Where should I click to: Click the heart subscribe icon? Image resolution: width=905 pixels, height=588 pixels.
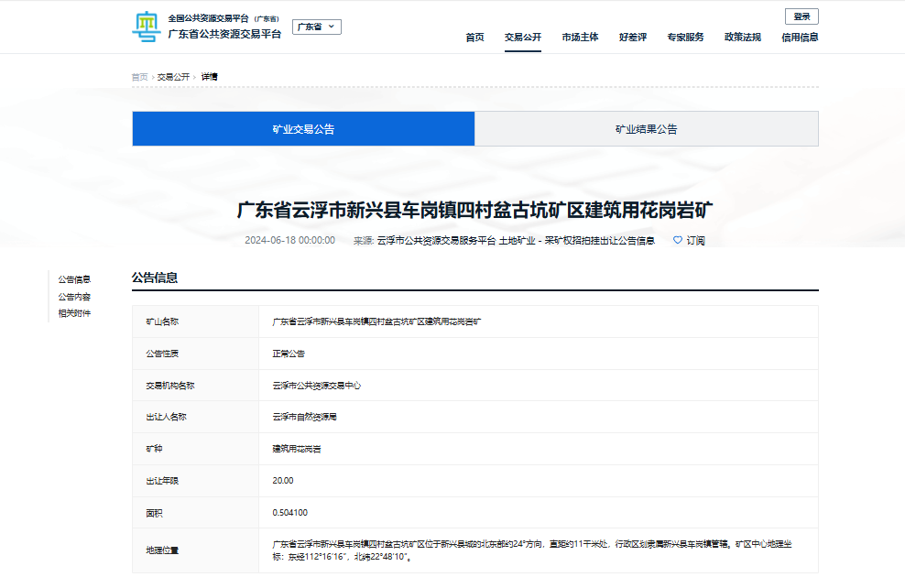pyautogui.click(x=678, y=240)
